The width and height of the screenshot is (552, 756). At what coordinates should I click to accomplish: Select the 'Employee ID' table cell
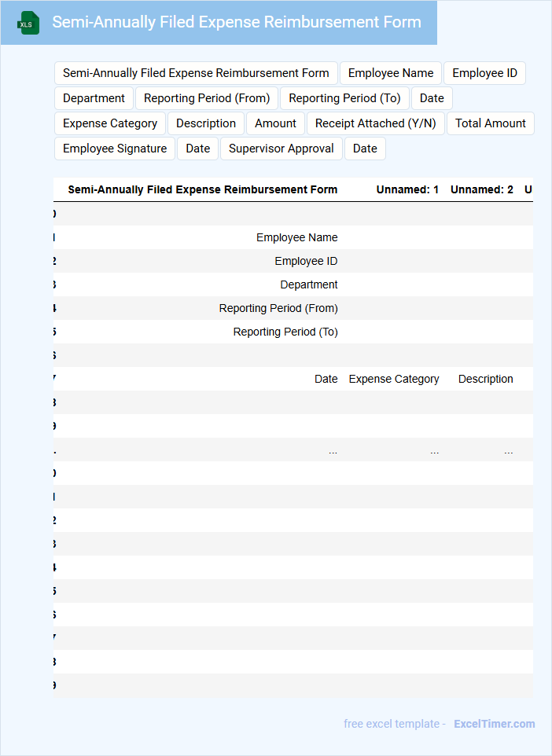tap(306, 261)
